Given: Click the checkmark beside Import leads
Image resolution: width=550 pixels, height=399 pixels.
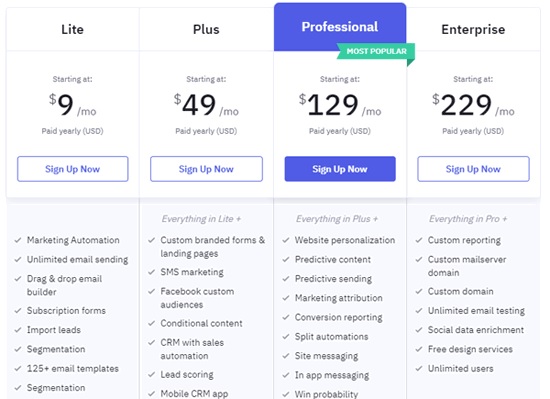Looking at the screenshot, I should [18, 330].
